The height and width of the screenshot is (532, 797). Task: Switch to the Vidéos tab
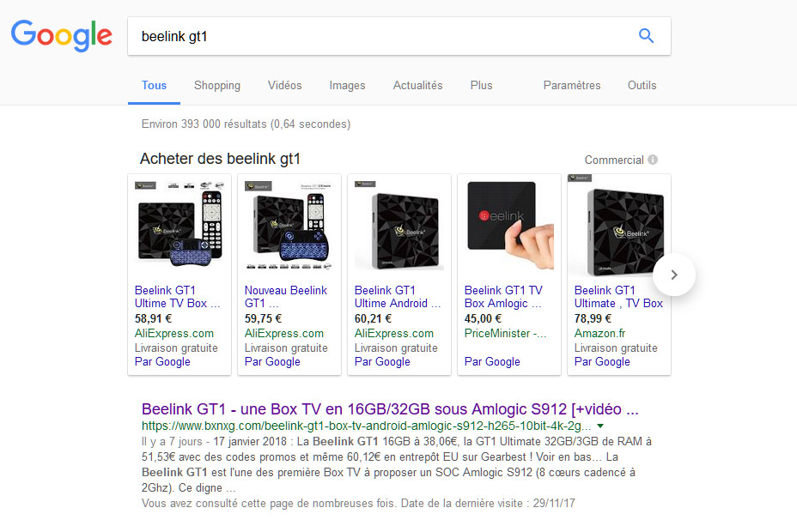(284, 85)
